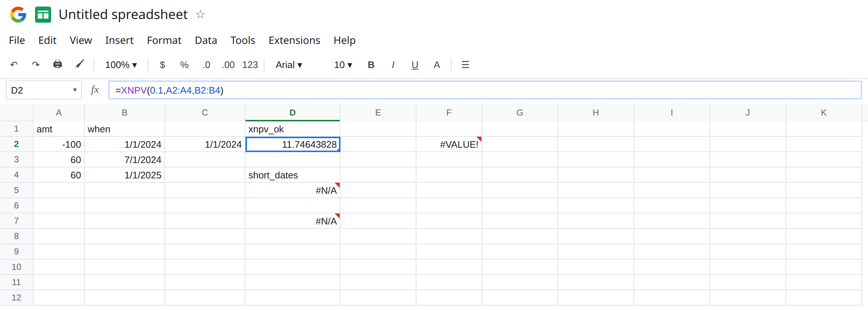The width and height of the screenshot is (868, 310).
Task: Toggle underline formatting
Action: coord(415,65)
